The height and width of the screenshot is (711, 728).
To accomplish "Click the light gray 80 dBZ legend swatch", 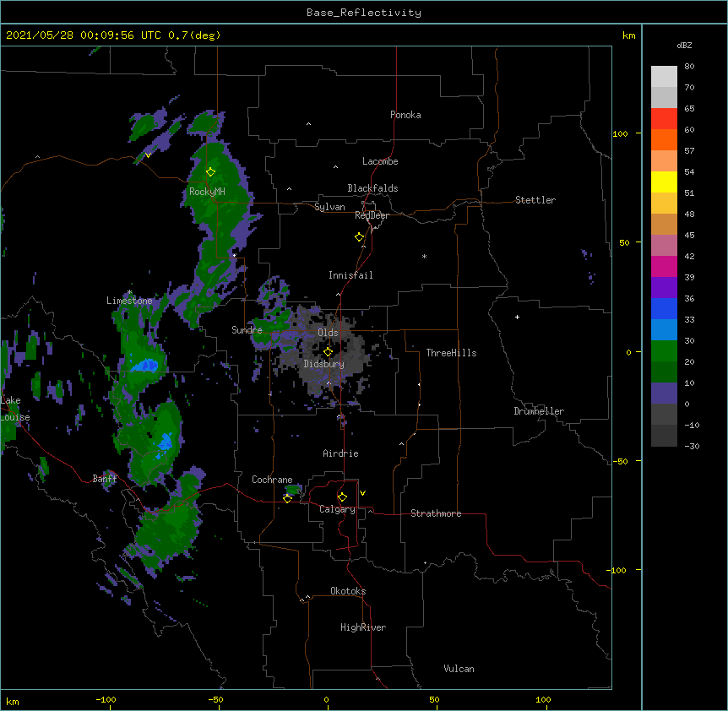I will (664, 77).
